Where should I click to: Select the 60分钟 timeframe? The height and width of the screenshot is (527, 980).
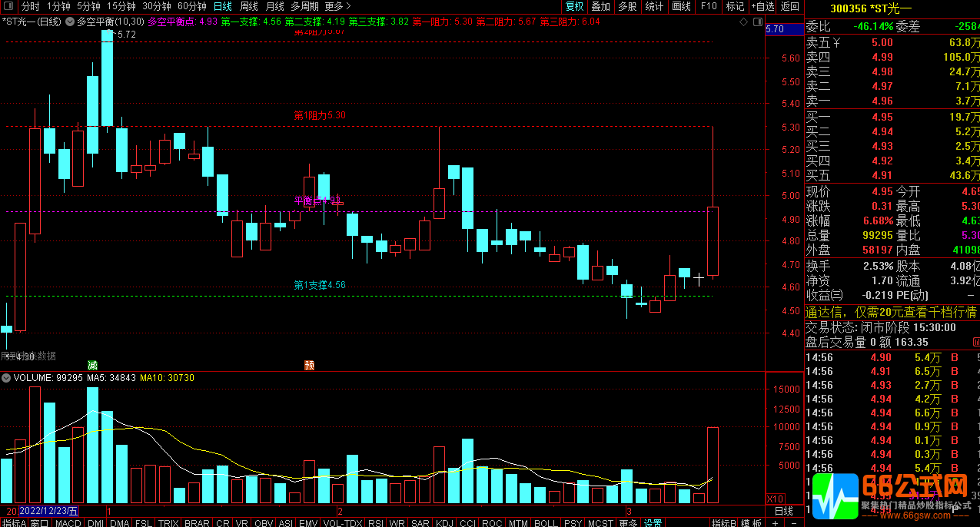(x=192, y=6)
